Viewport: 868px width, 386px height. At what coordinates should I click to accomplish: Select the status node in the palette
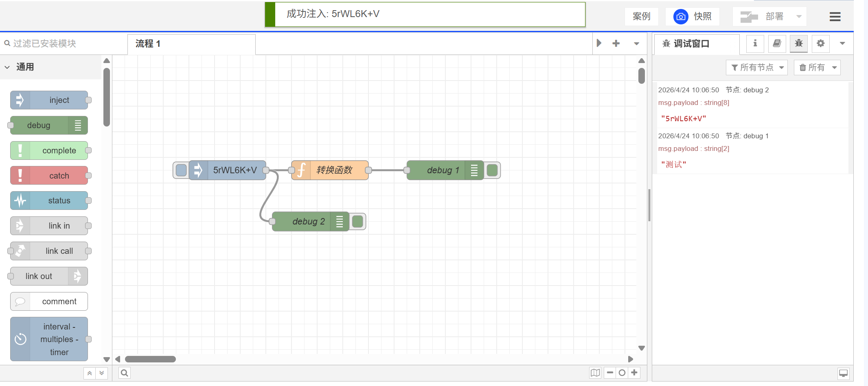tap(49, 201)
